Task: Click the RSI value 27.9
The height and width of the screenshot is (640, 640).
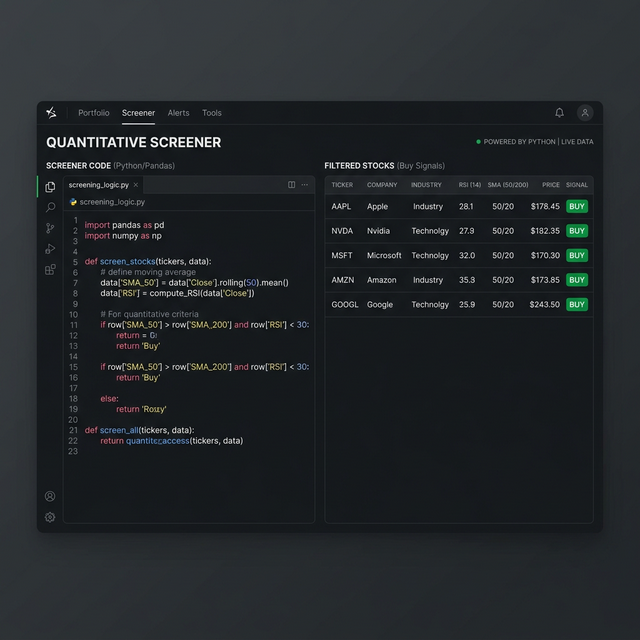Action: [467, 231]
